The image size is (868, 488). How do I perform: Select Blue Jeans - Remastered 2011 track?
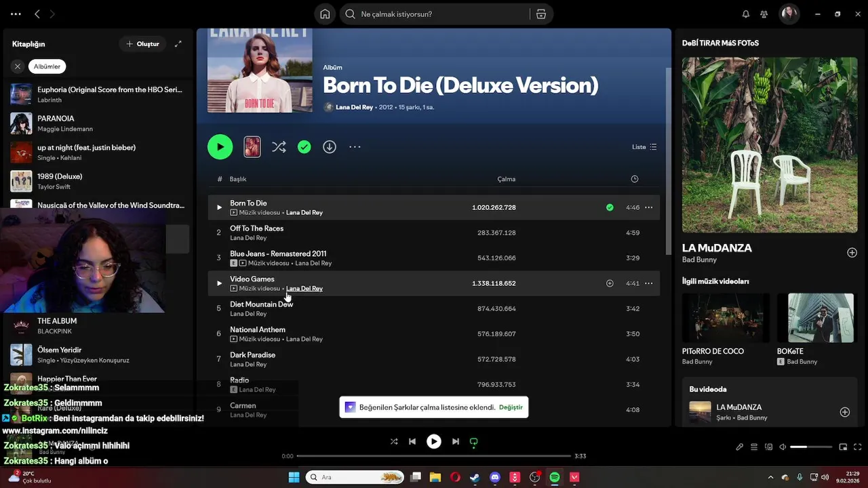coord(434,258)
